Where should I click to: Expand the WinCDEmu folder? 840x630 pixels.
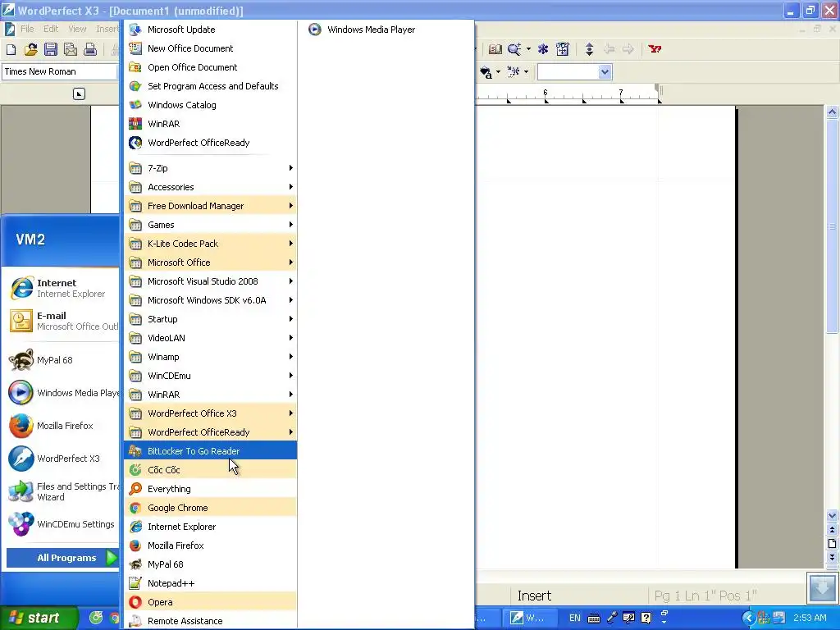point(210,376)
